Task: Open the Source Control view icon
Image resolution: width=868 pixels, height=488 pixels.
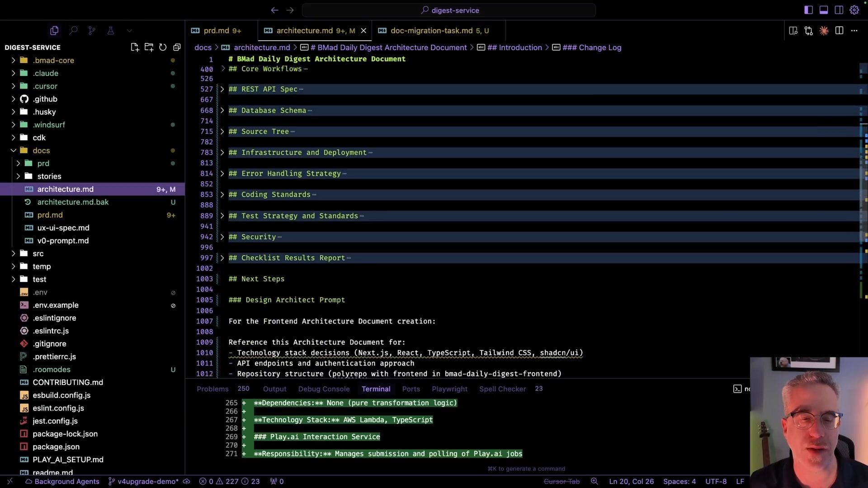Action: click(92, 30)
